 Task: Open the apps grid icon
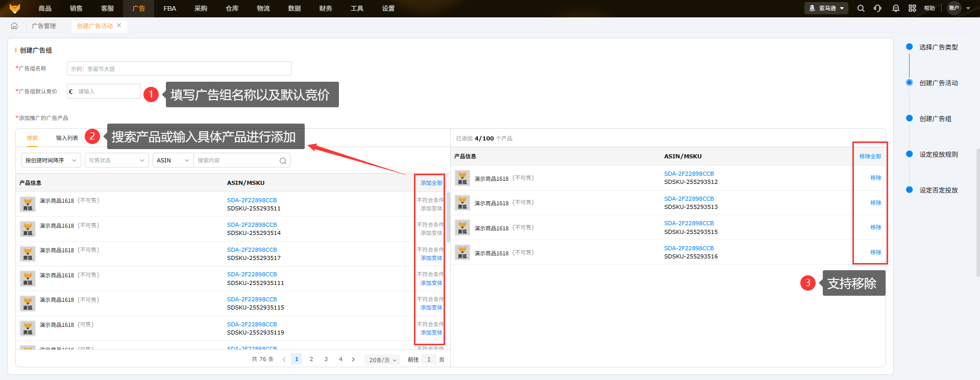[x=912, y=8]
